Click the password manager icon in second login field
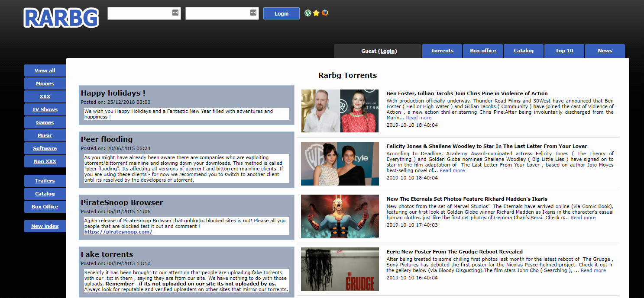 [x=253, y=13]
